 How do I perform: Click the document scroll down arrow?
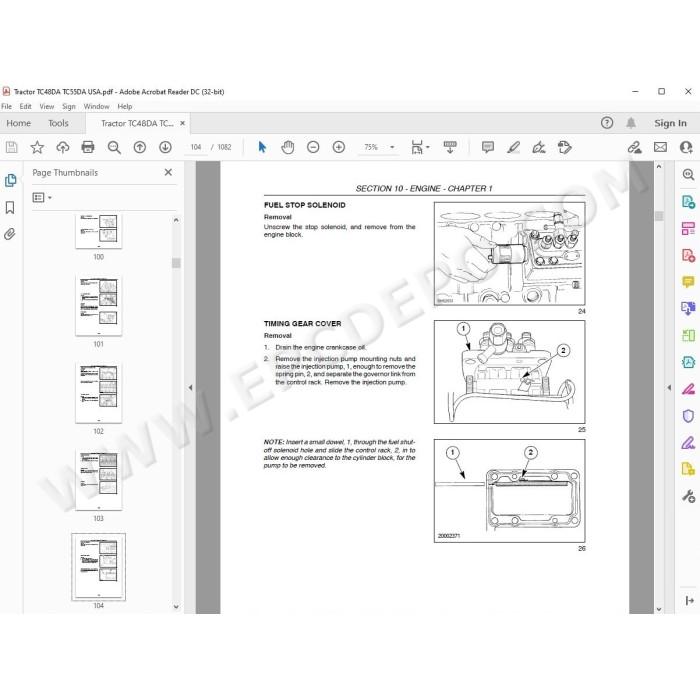pos(659,609)
